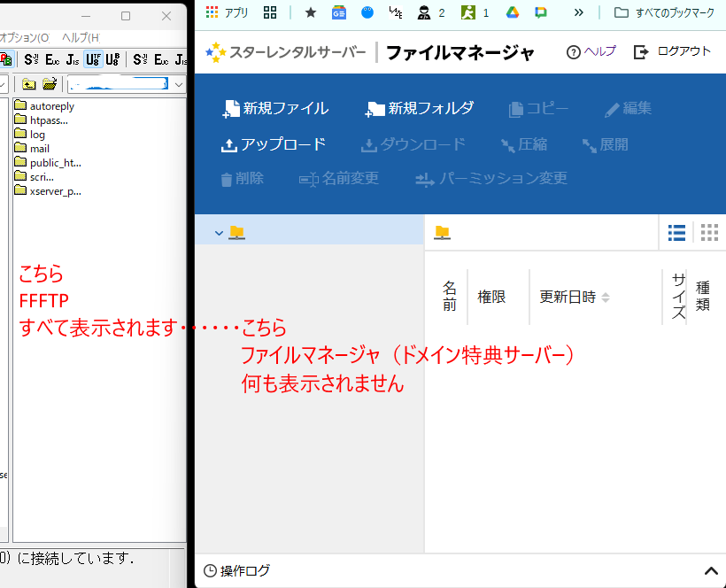This screenshot has height=588, width=726.
Task: Switch to list view layout icon
Action: (x=676, y=233)
